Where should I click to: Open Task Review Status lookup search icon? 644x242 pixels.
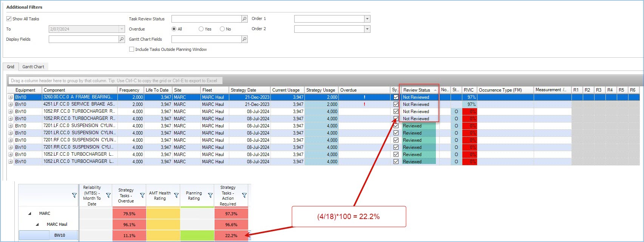tap(244, 19)
